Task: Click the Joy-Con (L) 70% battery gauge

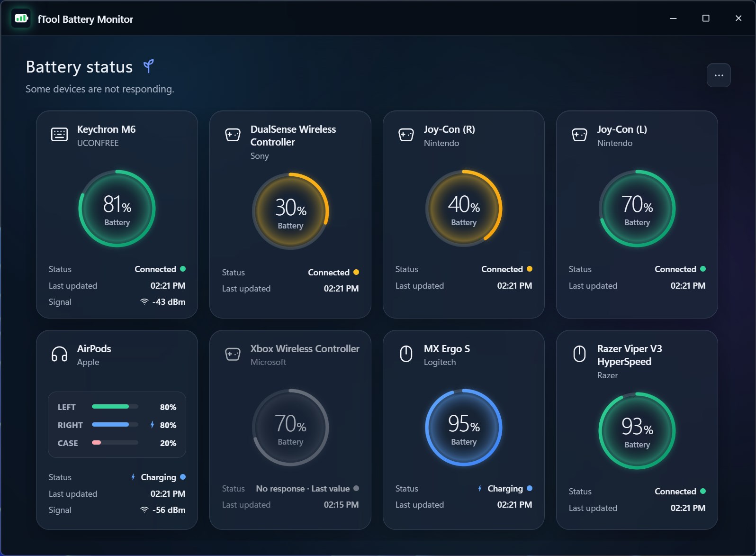Action: [x=637, y=209]
